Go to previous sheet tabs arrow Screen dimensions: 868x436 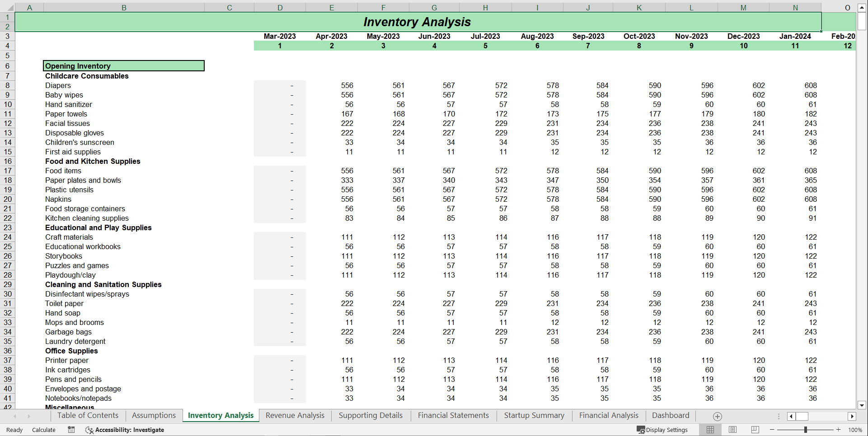(x=15, y=416)
